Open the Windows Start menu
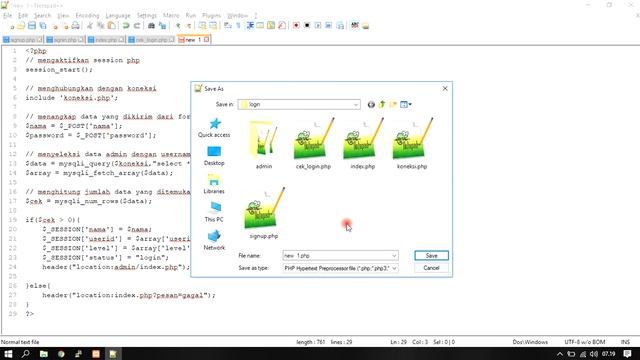This screenshot has width=640, height=360. click(x=8, y=354)
